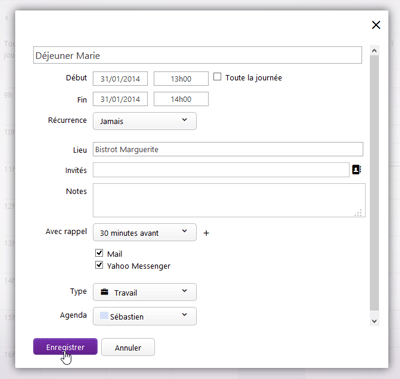Click the Début date field

pyautogui.click(x=120, y=79)
